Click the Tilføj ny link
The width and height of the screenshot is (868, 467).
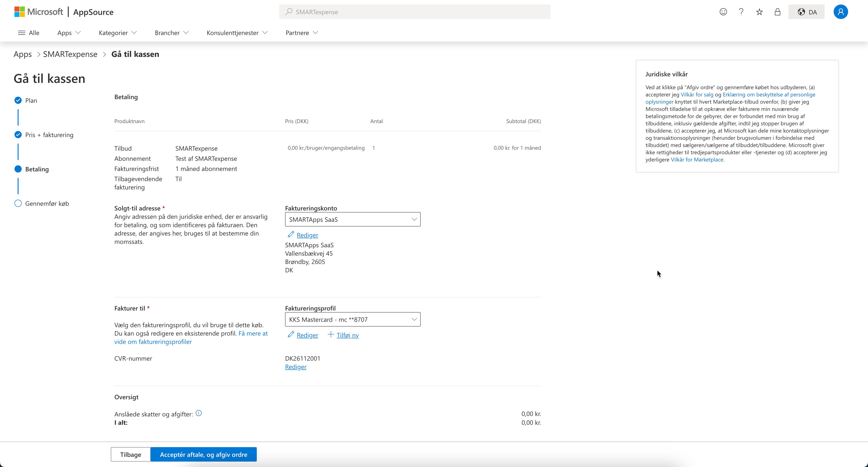coord(347,335)
